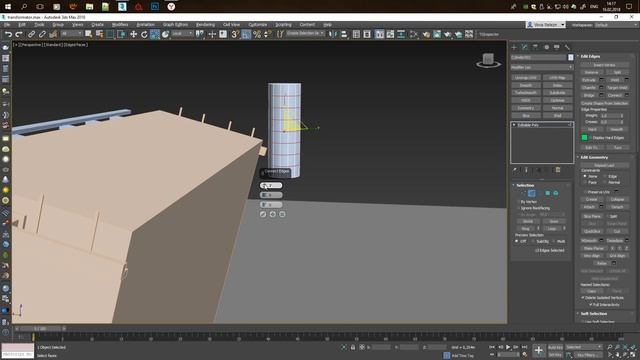Image resolution: width=640 pixels, height=360 pixels.
Task: Select Element sub-object level icon
Action: [x=556, y=193]
